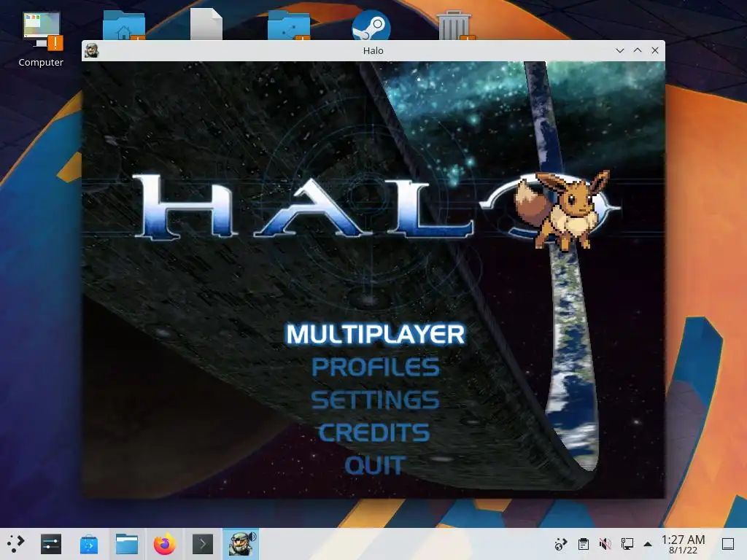The height and width of the screenshot is (560, 747).
Task: Minimize the Halo window
Action: point(620,50)
